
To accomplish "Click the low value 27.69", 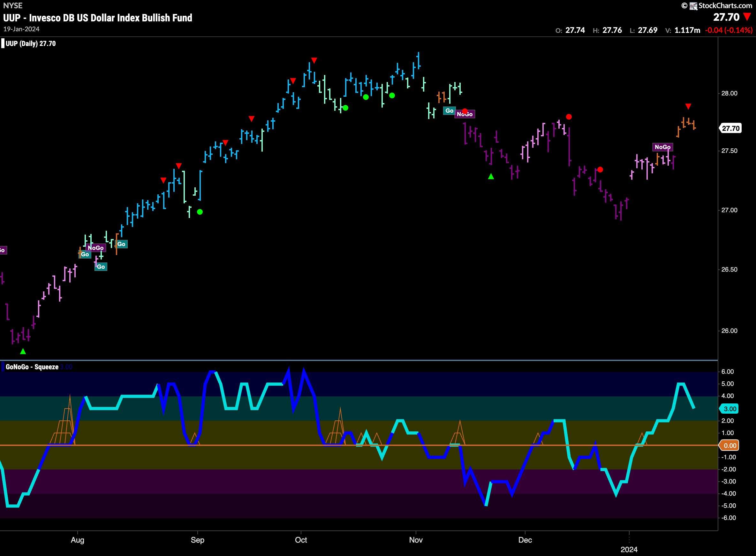I will [648, 30].
